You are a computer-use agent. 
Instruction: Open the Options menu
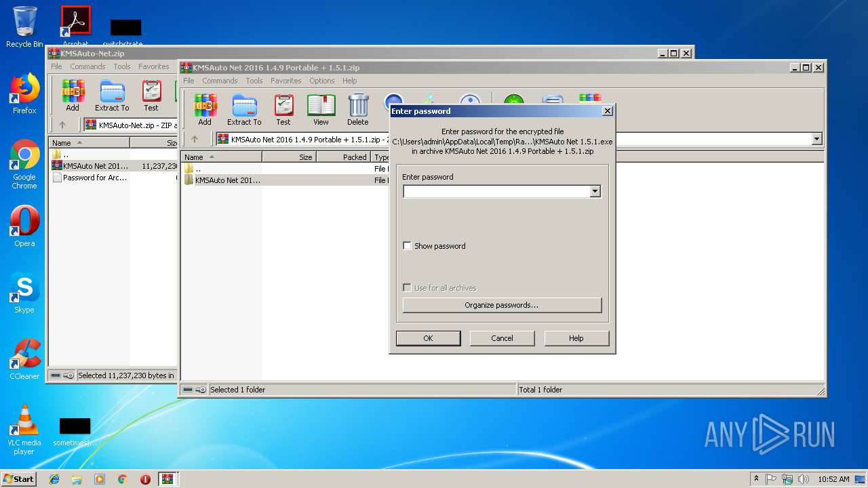pyautogui.click(x=322, y=81)
